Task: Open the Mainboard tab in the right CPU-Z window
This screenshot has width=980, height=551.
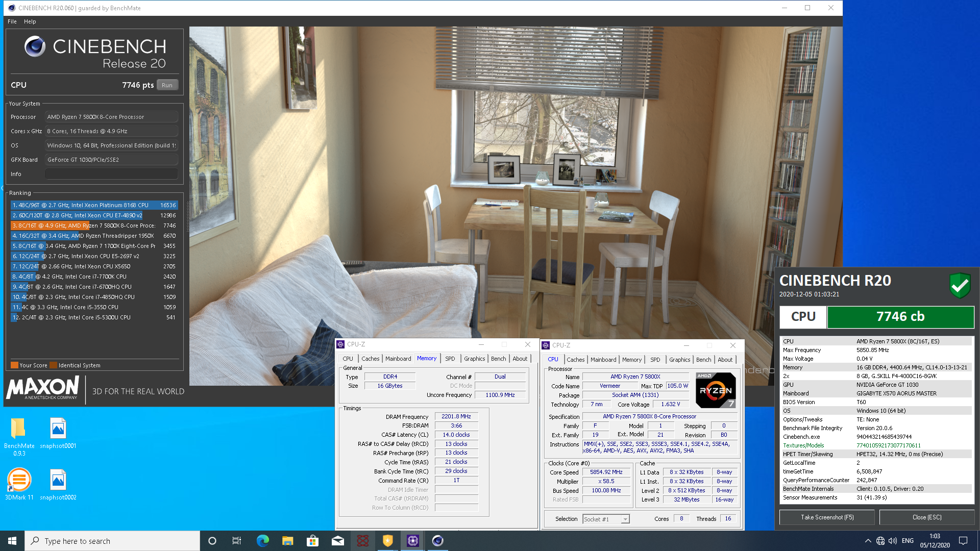Action: coord(603,360)
